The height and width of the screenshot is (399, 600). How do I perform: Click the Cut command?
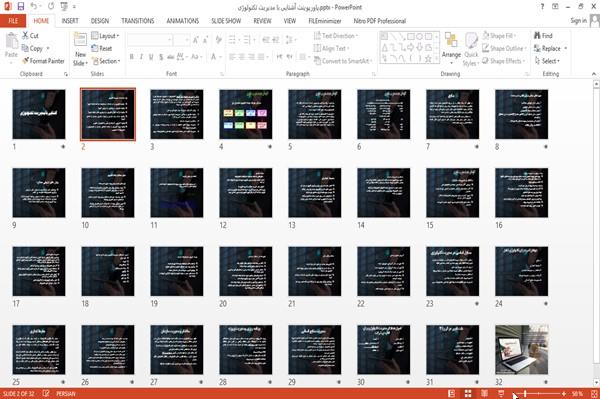[x=30, y=36]
